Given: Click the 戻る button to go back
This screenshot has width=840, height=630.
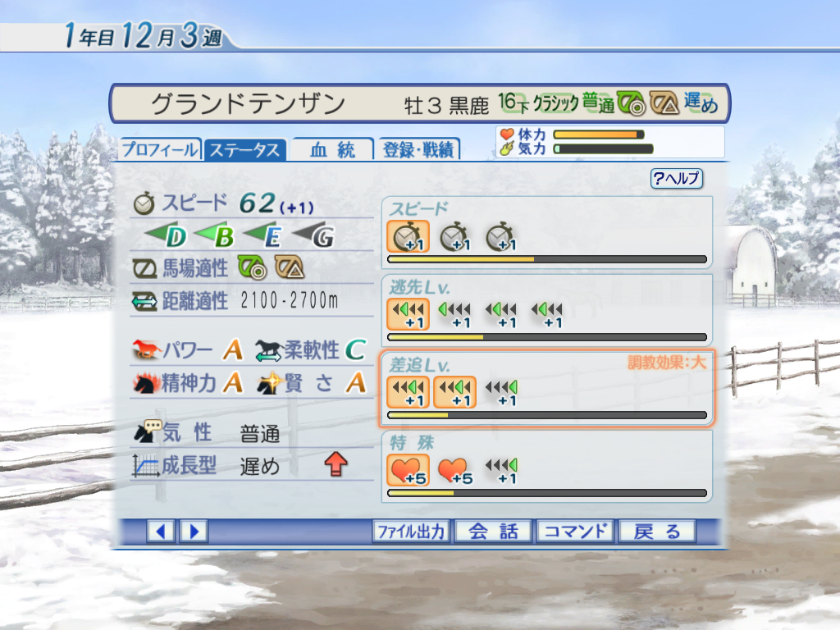Looking at the screenshot, I should point(657,532).
